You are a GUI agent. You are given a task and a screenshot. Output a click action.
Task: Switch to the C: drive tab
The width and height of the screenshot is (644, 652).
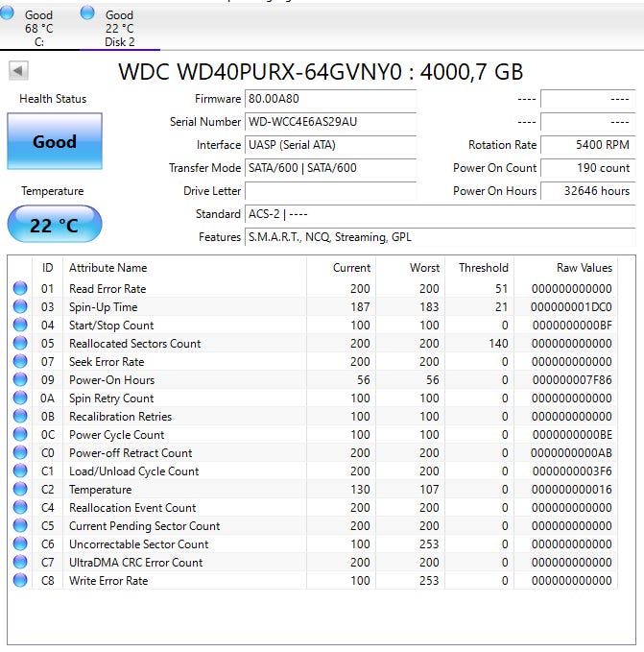coord(39,29)
